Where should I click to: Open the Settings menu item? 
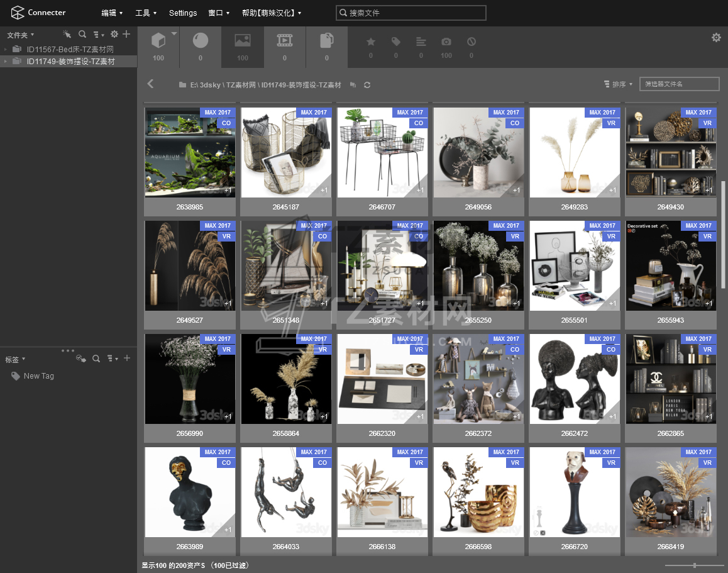tap(183, 13)
